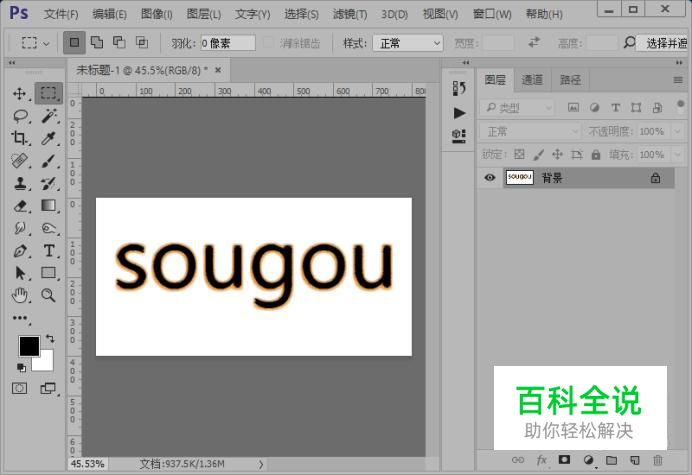Toggle lock transparent pixels
This screenshot has width=692, height=475.
point(519,155)
